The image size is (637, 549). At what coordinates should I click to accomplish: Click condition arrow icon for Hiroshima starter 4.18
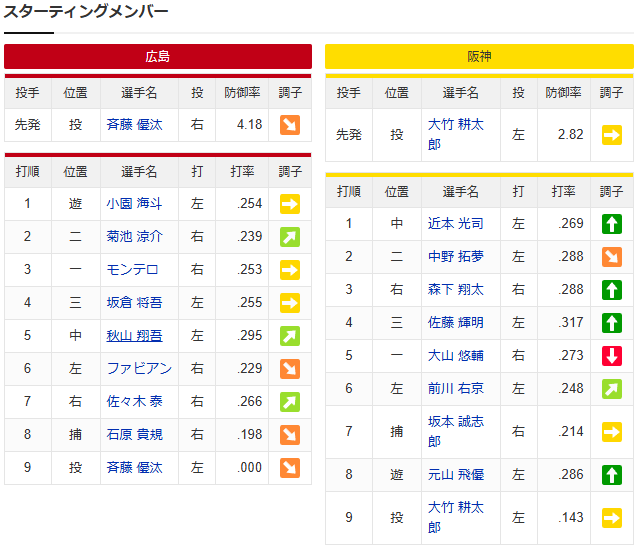(x=290, y=125)
